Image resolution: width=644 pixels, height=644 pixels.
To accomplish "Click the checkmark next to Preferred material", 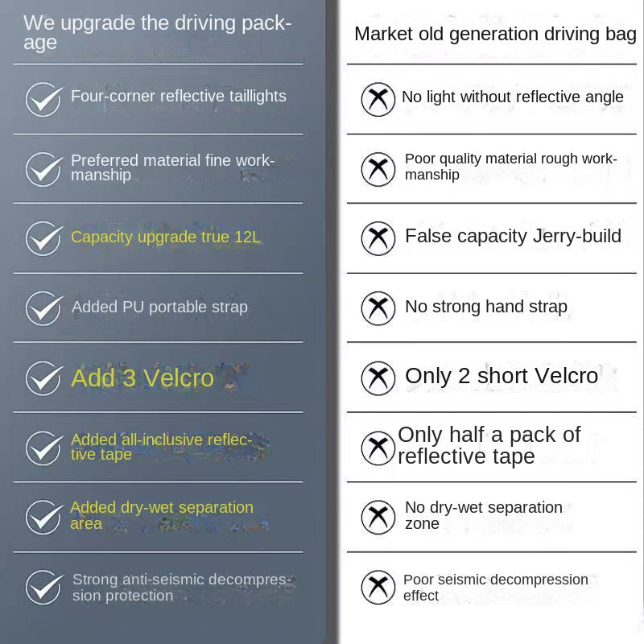I will tap(43, 169).
